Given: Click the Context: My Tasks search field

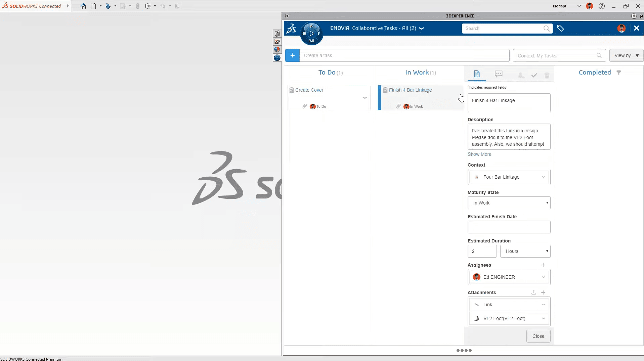Looking at the screenshot, I should (559, 55).
